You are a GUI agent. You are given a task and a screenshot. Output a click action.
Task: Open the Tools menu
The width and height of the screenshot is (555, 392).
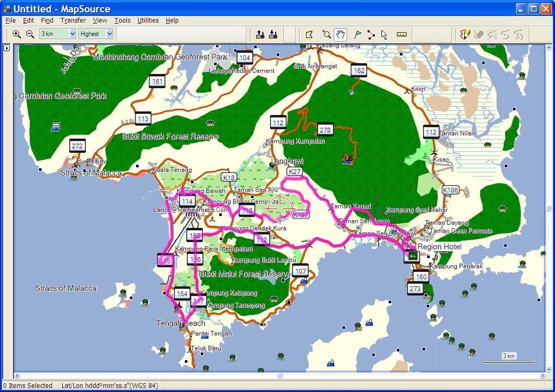[x=122, y=21]
